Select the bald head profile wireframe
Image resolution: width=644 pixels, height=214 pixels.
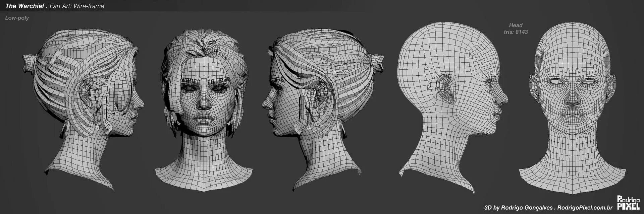pos(452,107)
